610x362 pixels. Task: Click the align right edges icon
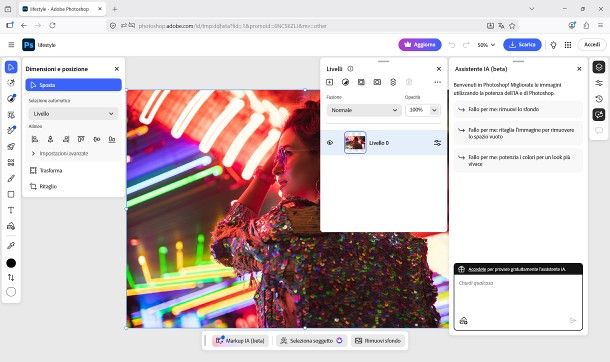click(x=66, y=139)
